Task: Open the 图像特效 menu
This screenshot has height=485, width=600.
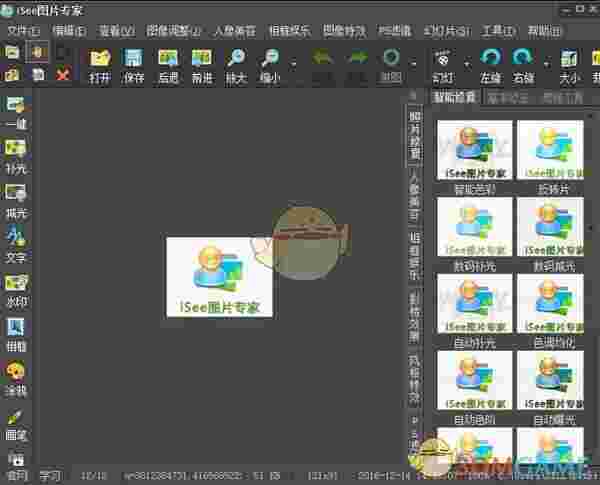Action: click(344, 31)
